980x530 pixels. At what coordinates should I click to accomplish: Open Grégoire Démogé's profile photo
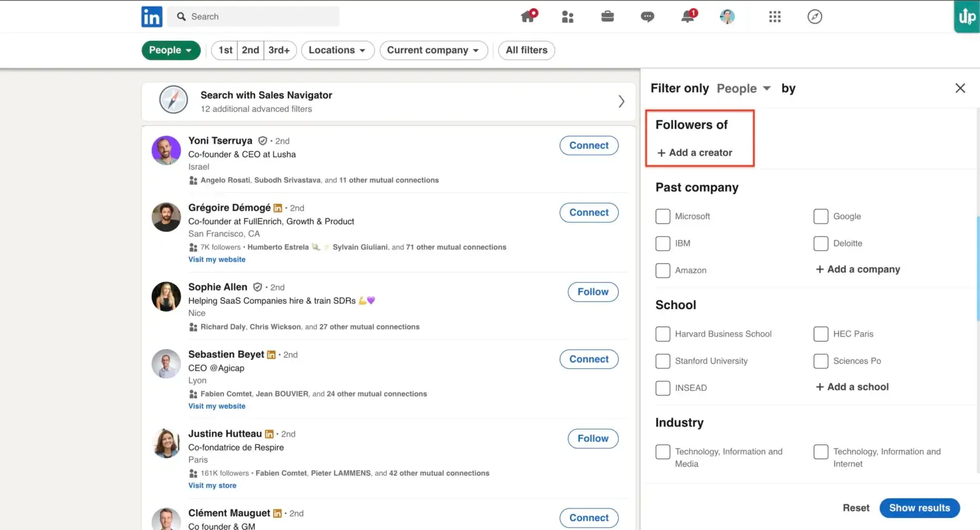click(x=166, y=217)
